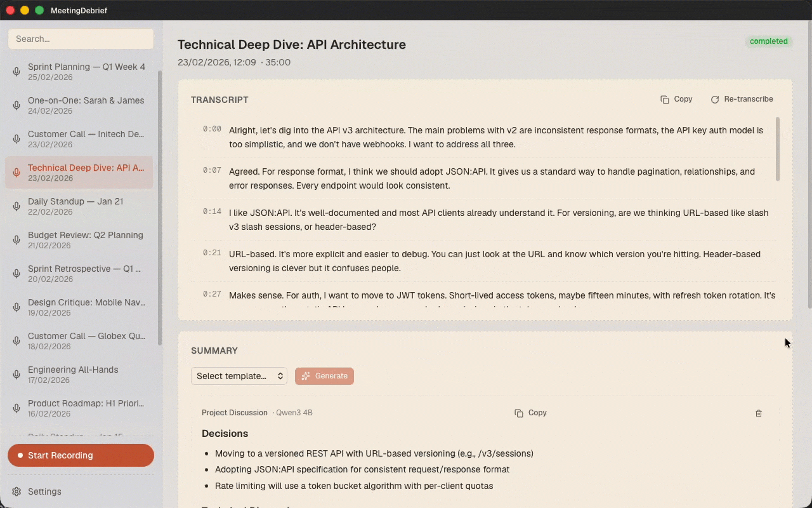Click the Search meetings field

point(81,39)
